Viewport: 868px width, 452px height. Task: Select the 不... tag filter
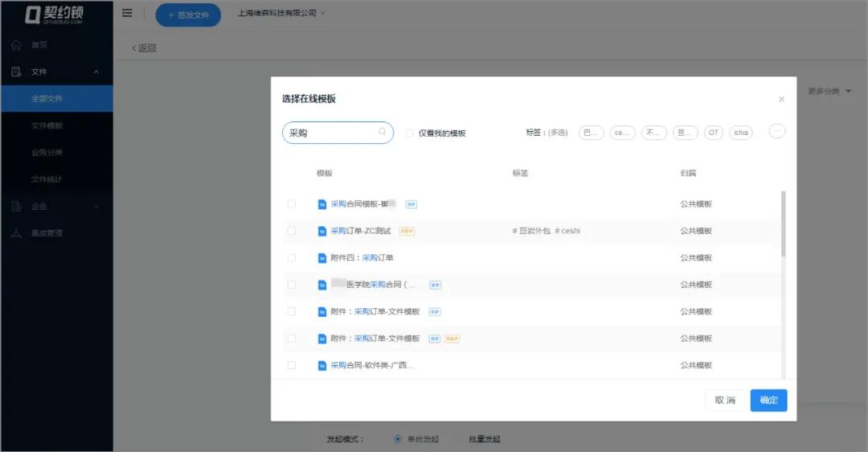[653, 133]
